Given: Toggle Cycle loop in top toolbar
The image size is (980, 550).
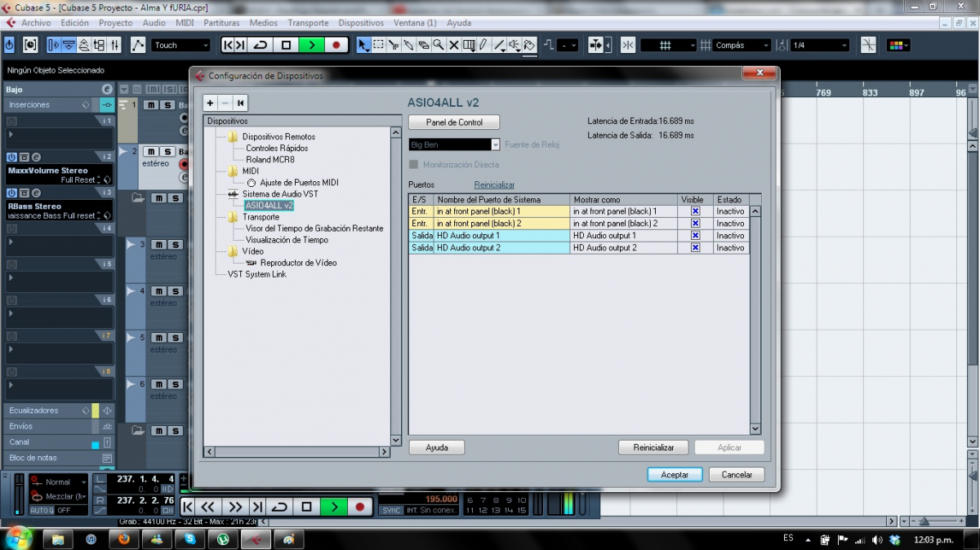Looking at the screenshot, I should click(x=261, y=45).
